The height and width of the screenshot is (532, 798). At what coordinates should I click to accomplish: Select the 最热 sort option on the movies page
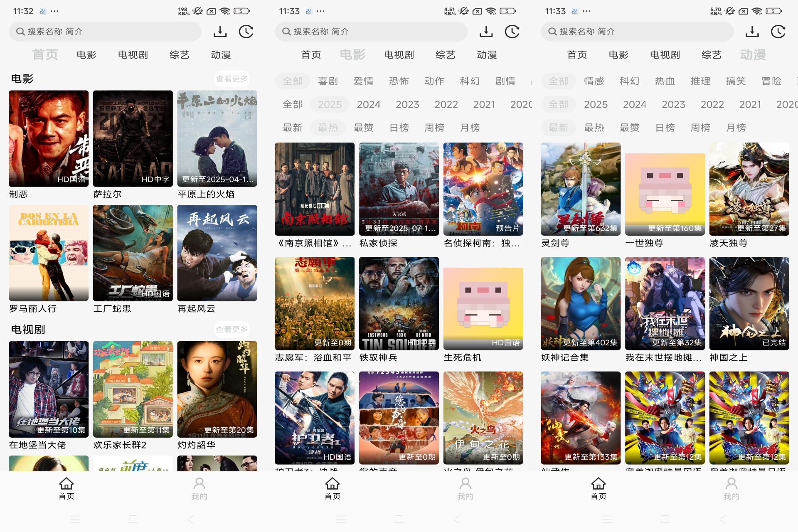328,128
